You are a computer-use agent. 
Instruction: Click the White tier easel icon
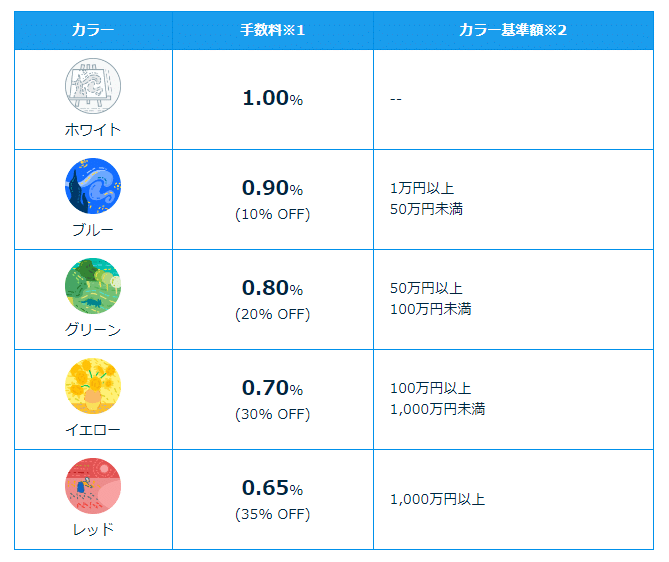[x=93, y=86]
